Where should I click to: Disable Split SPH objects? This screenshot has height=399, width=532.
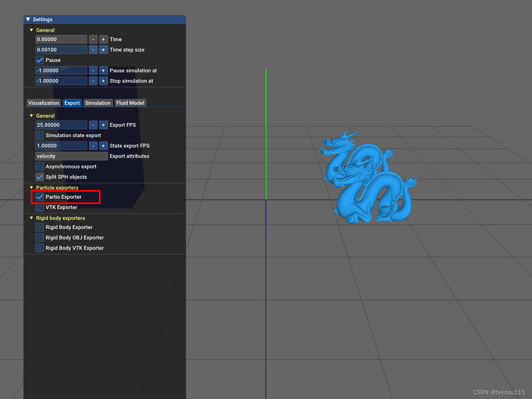[39, 177]
